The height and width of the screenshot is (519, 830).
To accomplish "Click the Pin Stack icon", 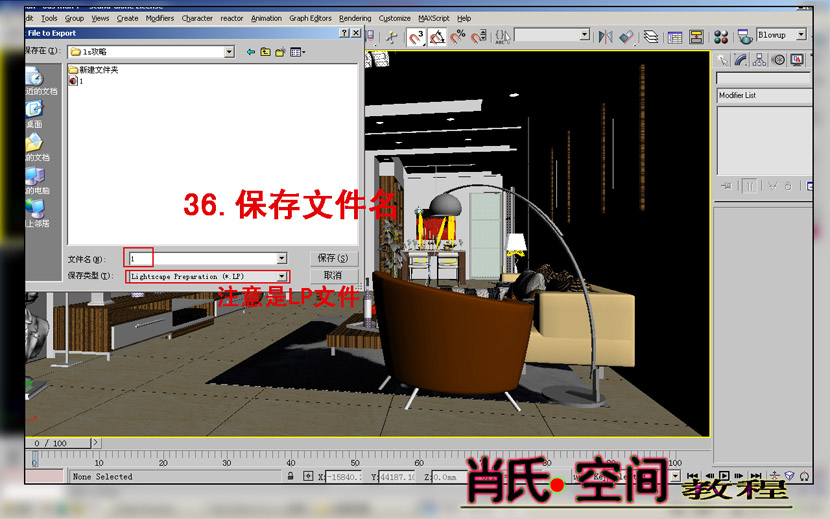I will 726,186.
